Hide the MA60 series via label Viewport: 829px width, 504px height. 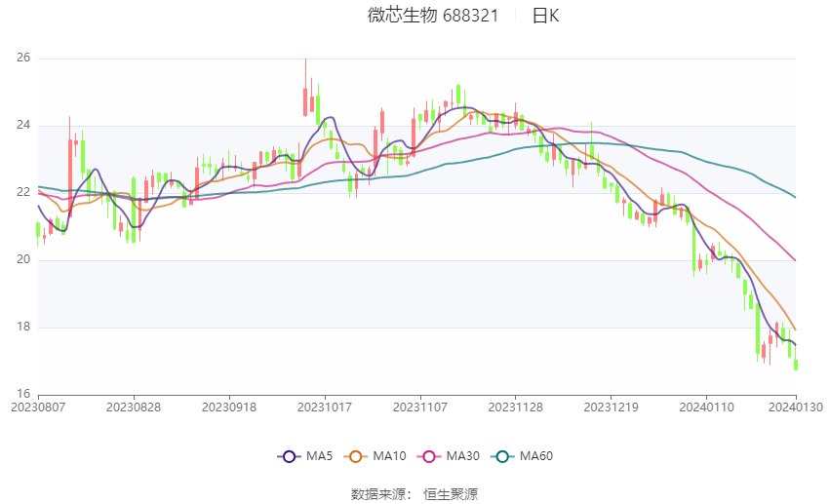click(536, 456)
